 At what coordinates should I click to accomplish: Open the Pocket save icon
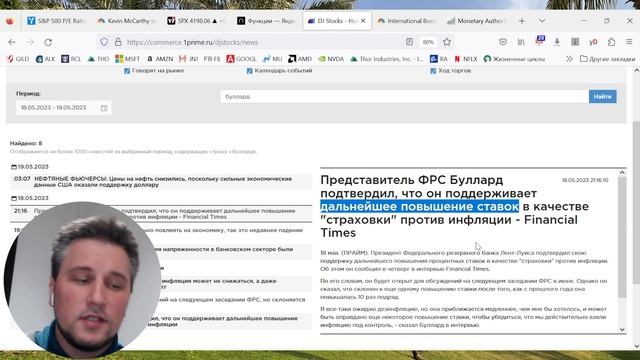click(x=503, y=42)
